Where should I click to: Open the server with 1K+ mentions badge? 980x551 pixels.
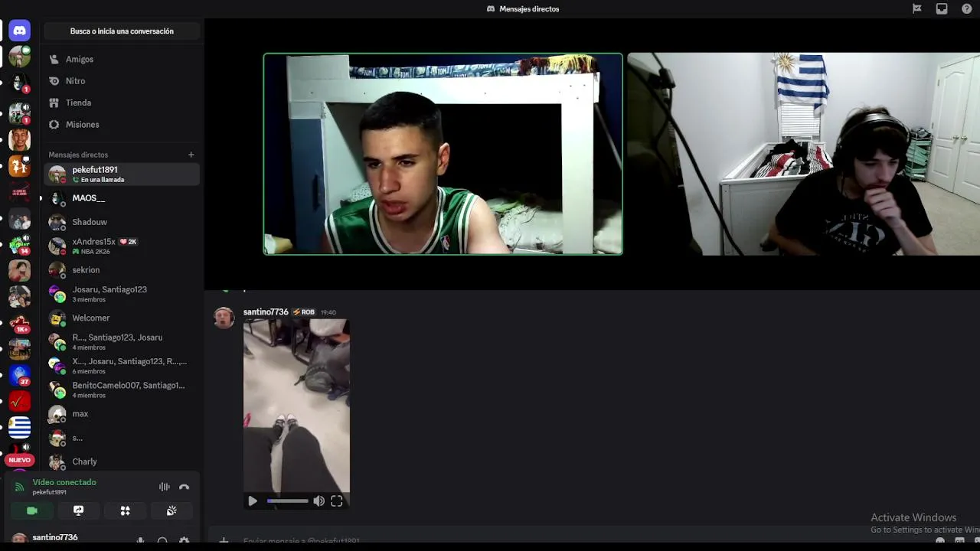20,324
